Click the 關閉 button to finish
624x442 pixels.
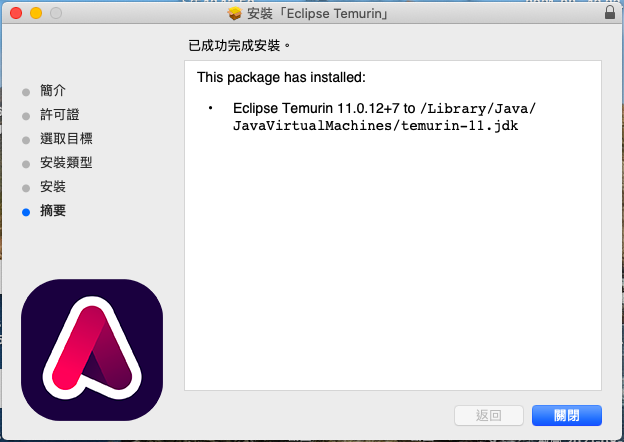click(x=567, y=415)
